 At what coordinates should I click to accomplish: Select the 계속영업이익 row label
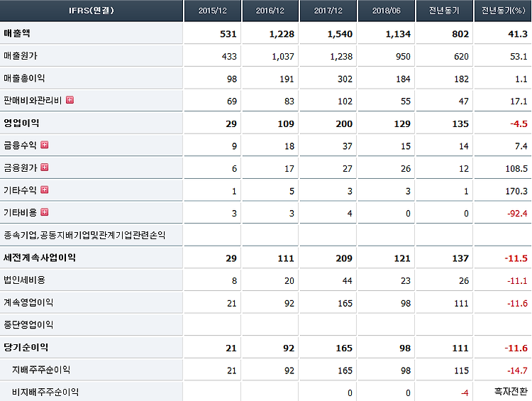pos(28,302)
